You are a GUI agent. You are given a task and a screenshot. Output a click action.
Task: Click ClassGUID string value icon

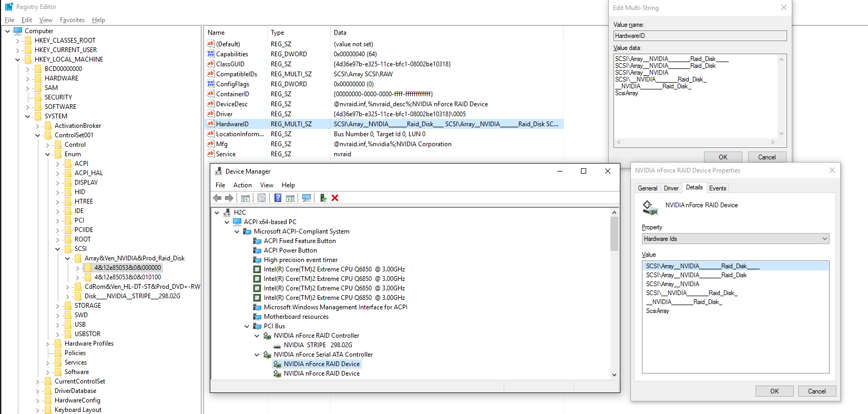211,64
